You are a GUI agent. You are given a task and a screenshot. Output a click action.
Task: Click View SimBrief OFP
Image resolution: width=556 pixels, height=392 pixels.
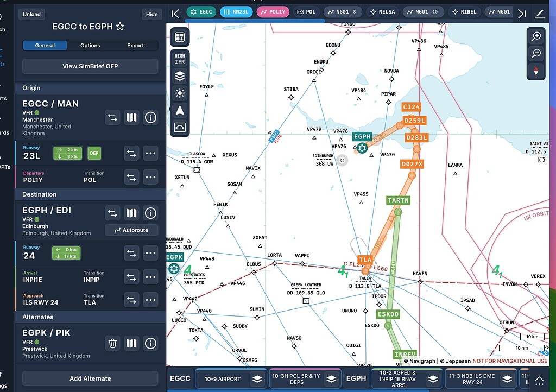[x=90, y=66]
